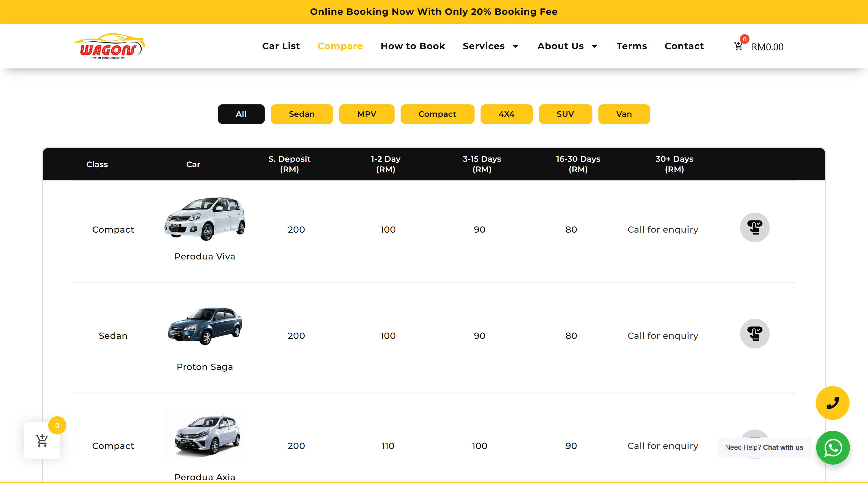Click the Car column header
The image size is (868, 483).
[193, 164]
